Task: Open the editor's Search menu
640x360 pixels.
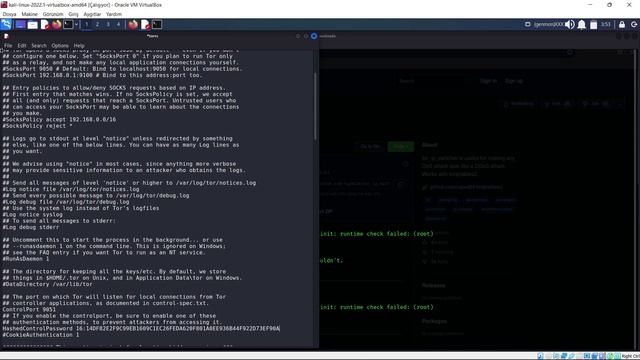Action: tap(39, 46)
